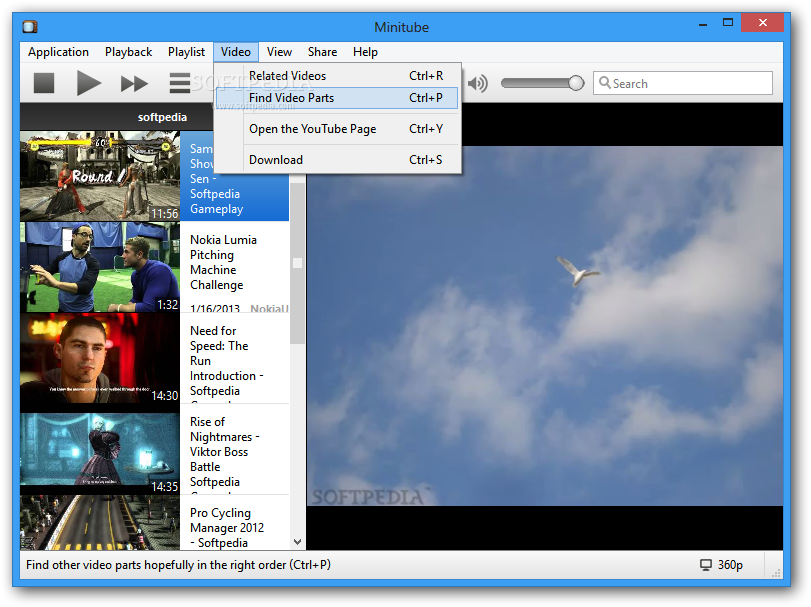Open the playlist list icon in the toolbar

tap(180, 83)
